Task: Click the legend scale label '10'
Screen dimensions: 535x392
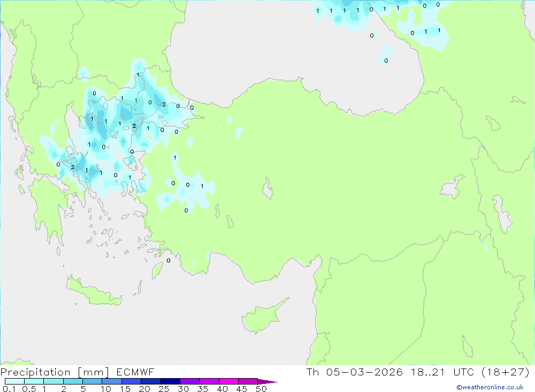Action: (106, 389)
